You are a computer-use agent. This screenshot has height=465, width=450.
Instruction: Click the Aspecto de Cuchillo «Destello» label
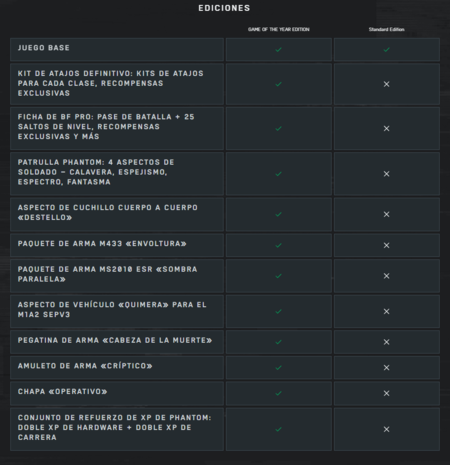tap(108, 212)
